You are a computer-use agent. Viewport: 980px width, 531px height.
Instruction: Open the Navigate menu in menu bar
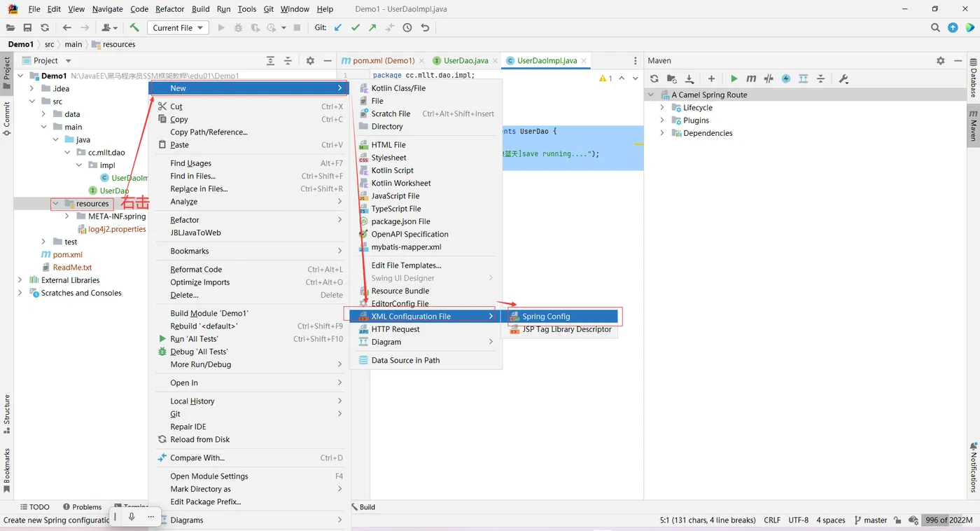point(107,9)
